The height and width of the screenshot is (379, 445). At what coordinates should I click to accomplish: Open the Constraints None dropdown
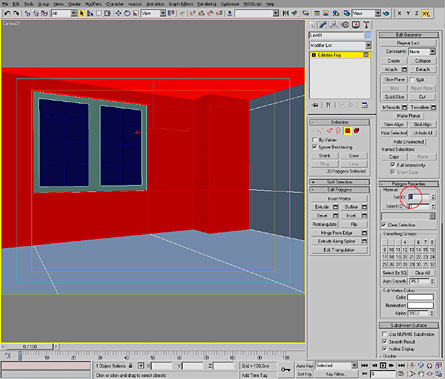422,52
